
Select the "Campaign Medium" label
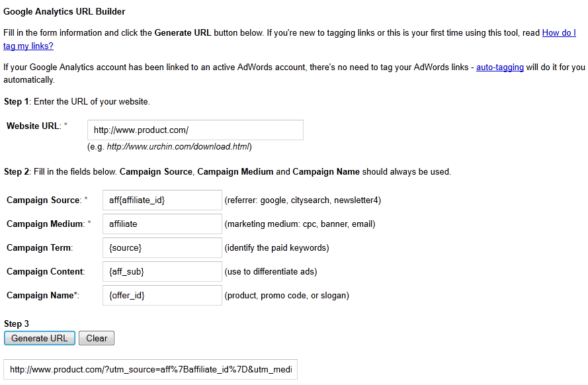pyautogui.click(x=45, y=224)
